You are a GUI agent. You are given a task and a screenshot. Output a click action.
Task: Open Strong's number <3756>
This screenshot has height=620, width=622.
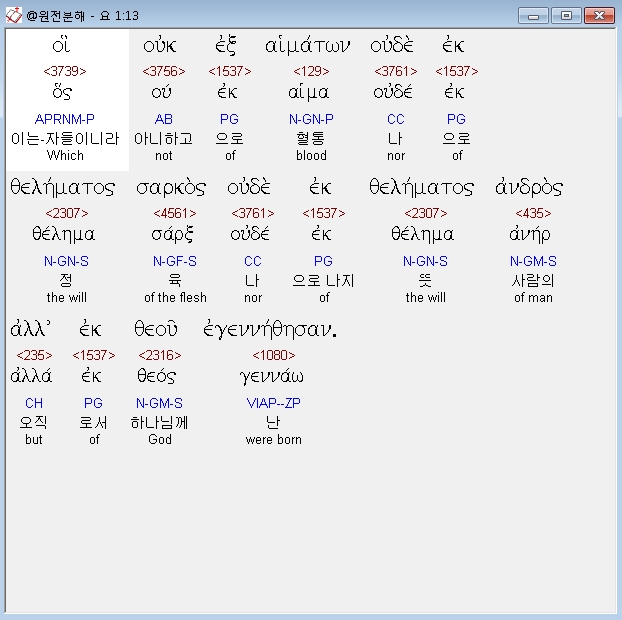point(163,71)
